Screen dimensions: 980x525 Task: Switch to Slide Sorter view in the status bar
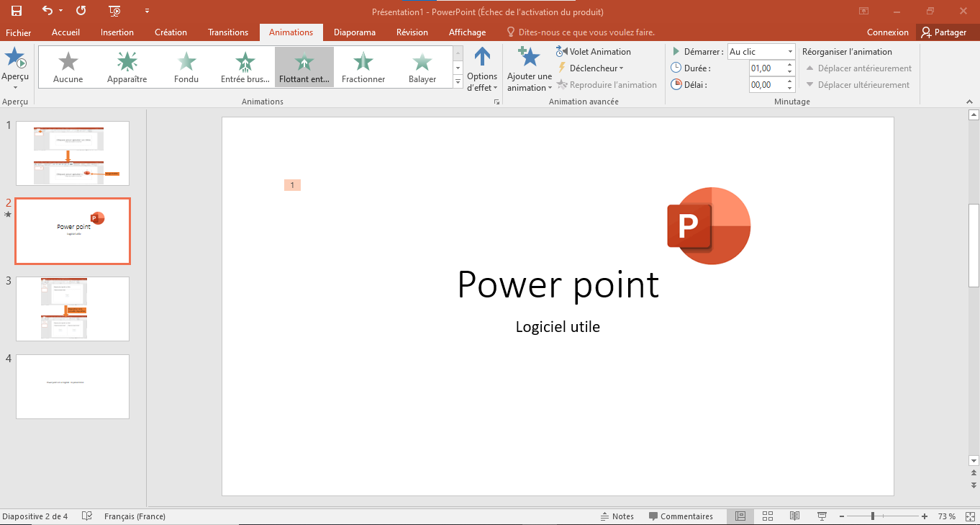pos(768,516)
